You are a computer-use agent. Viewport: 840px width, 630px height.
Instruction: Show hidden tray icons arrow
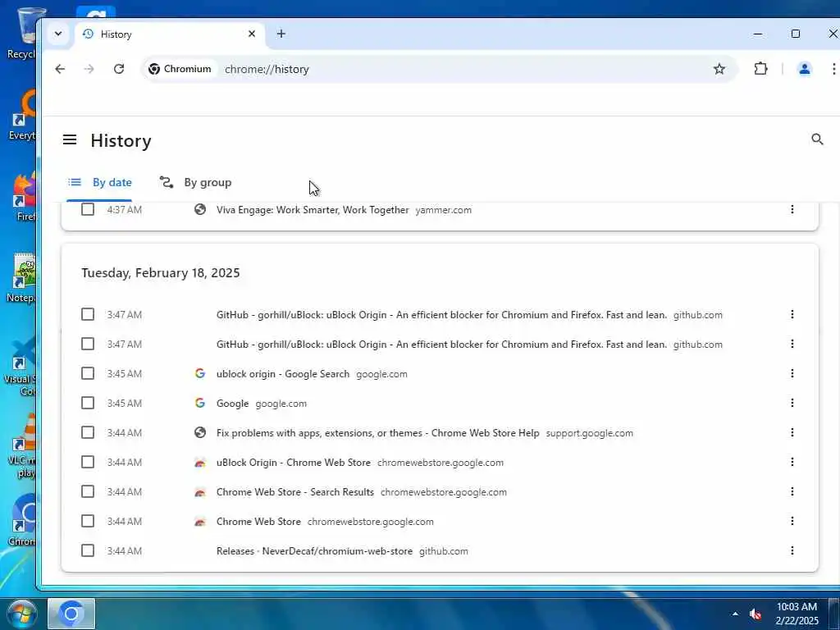(735, 614)
